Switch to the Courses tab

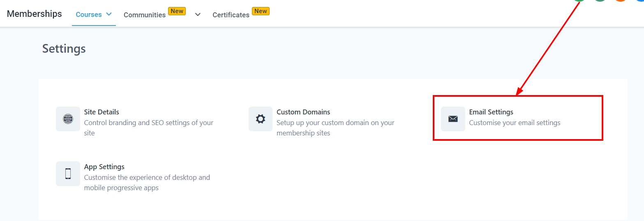pyautogui.click(x=88, y=14)
